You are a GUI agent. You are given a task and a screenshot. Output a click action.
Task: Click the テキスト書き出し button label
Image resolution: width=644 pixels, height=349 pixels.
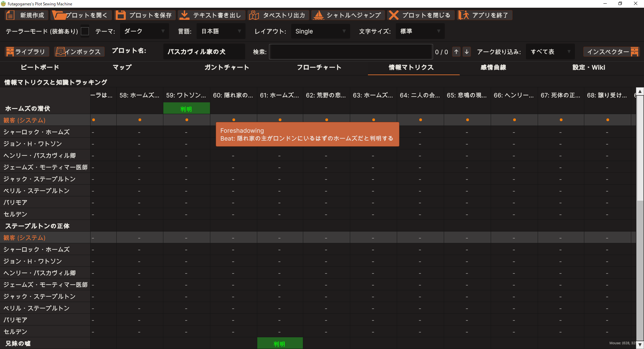tap(217, 15)
